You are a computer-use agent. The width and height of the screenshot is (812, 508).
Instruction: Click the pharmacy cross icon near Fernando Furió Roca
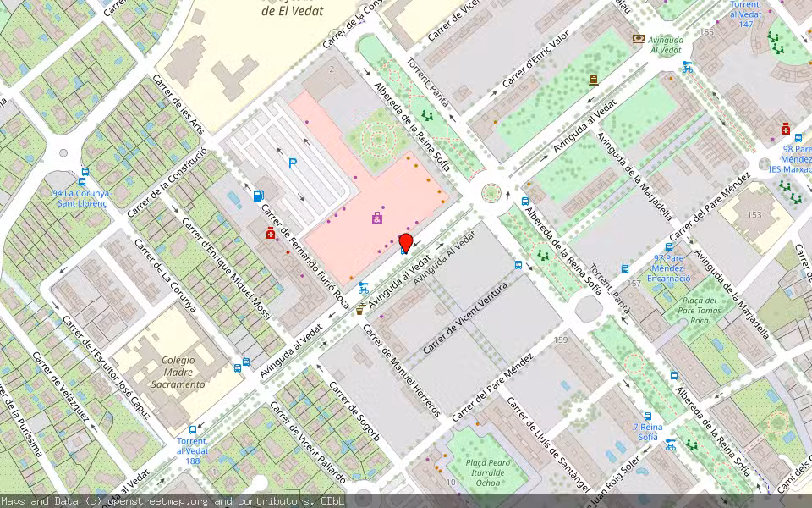tap(271, 235)
